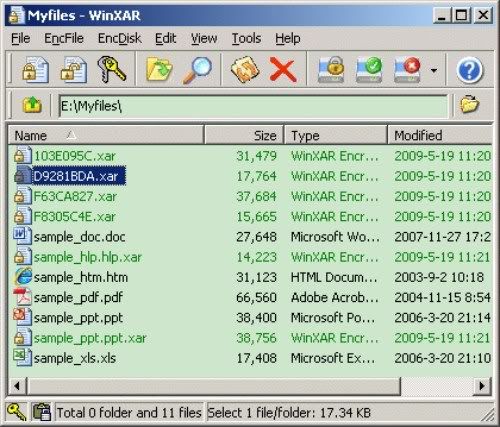Click the padlock icon of F63CA827.xar

pyautogui.click(x=22, y=196)
